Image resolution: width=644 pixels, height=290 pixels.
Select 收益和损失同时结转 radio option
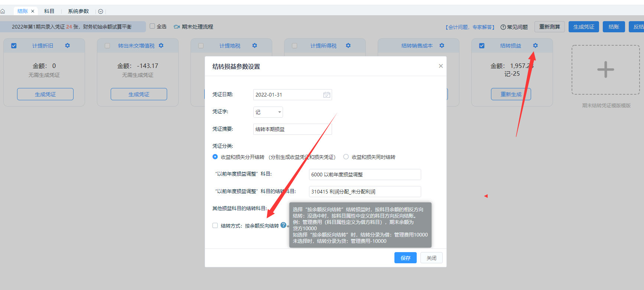tap(346, 157)
